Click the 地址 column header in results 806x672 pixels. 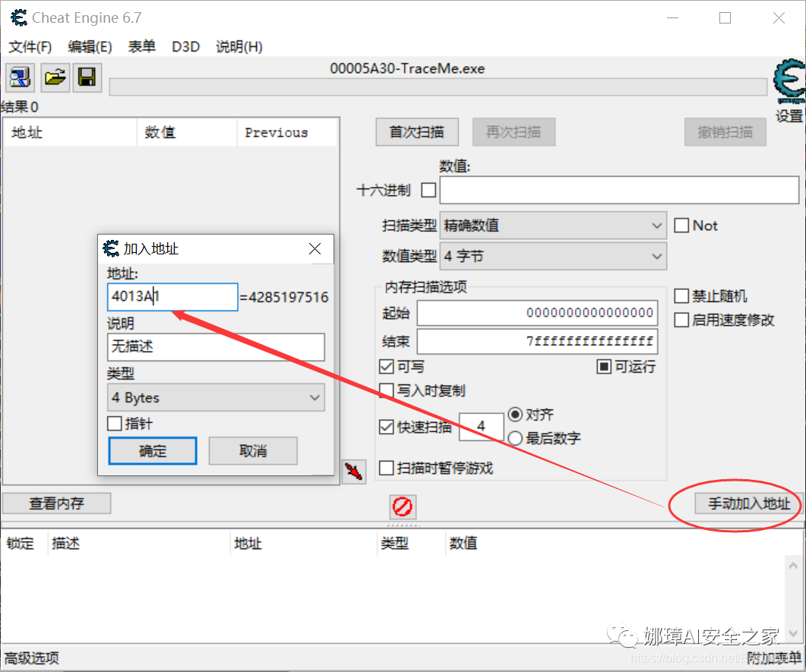click(x=70, y=133)
